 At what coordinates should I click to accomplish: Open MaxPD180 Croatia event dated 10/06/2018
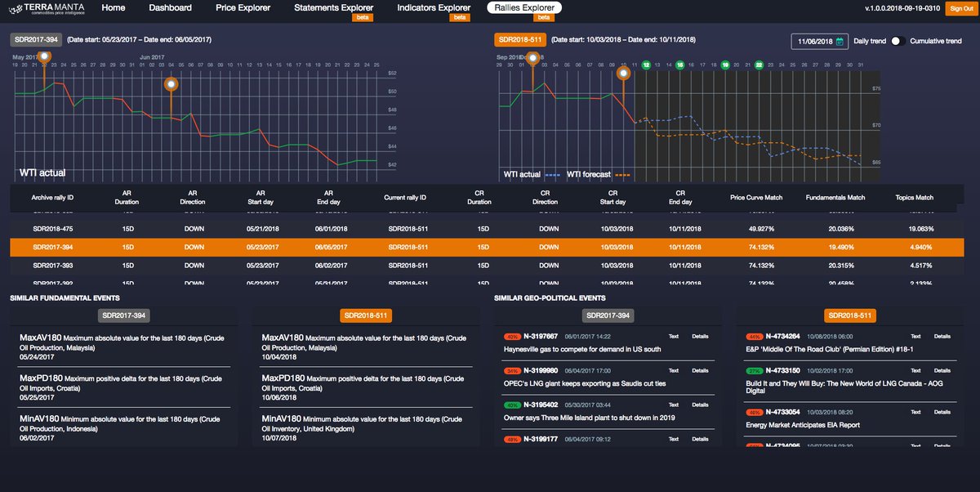[x=365, y=388]
